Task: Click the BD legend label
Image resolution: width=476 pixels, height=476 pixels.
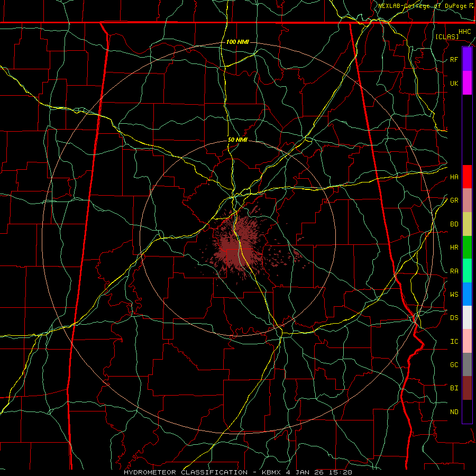Action: pos(454,224)
